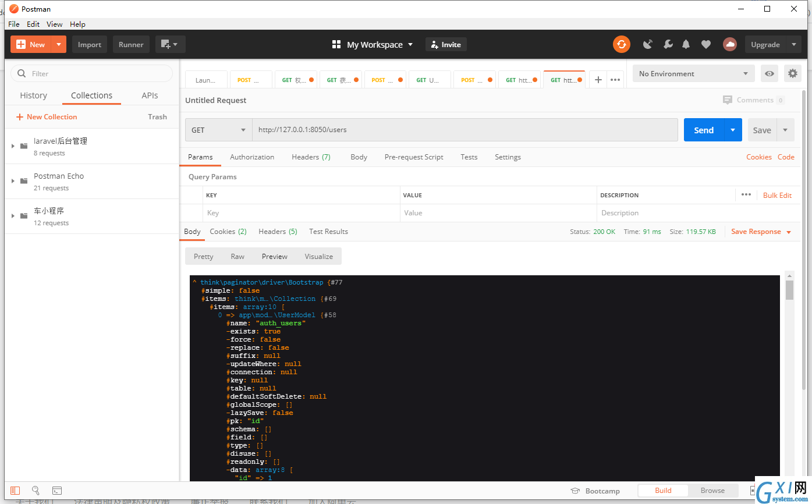The image size is (812, 504).
Task: Click the blue Send button
Action: 704,130
